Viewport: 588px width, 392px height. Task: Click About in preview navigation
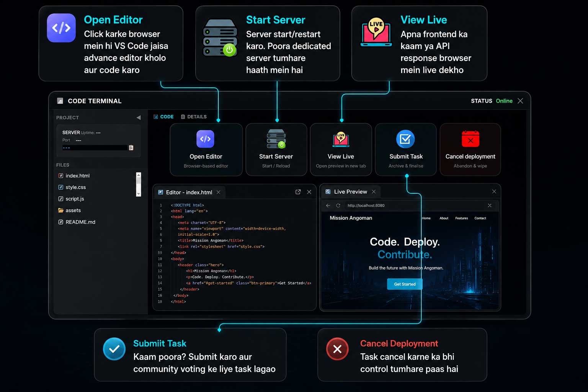pos(444,218)
